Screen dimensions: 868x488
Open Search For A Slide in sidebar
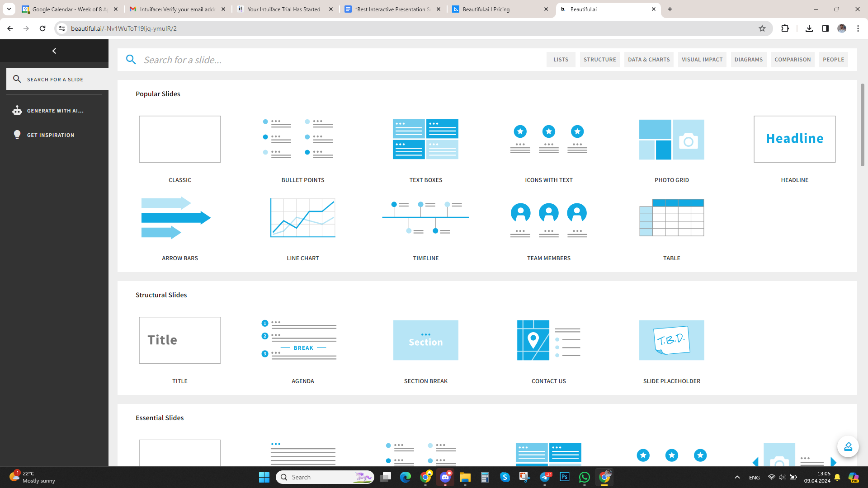tap(57, 79)
